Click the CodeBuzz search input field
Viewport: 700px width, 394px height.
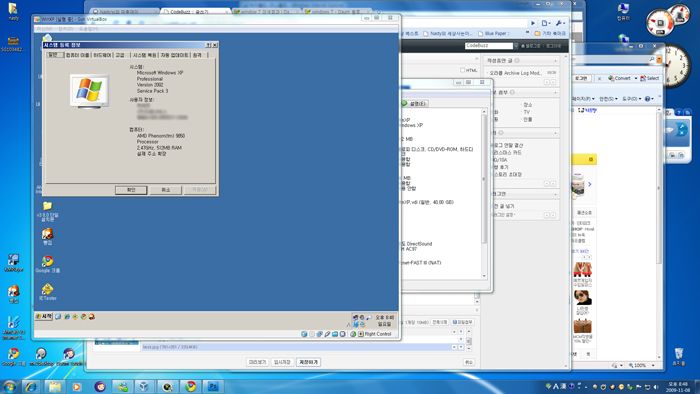(x=488, y=46)
